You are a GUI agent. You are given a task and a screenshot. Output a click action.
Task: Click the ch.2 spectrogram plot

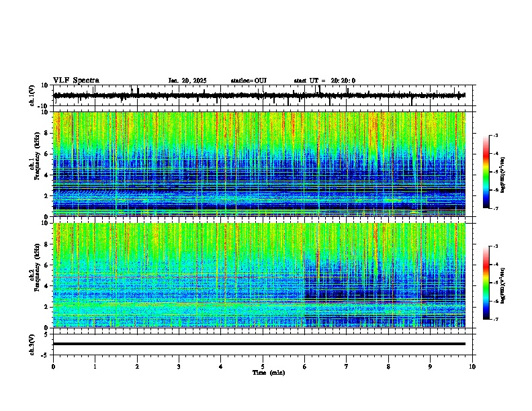point(259,275)
